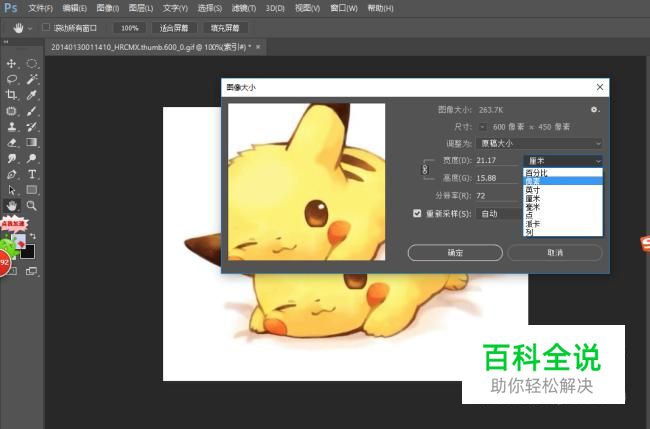Viewport: 650px width, 429px height.
Task: Select the Elliptical Marquee tool
Action: point(32,63)
